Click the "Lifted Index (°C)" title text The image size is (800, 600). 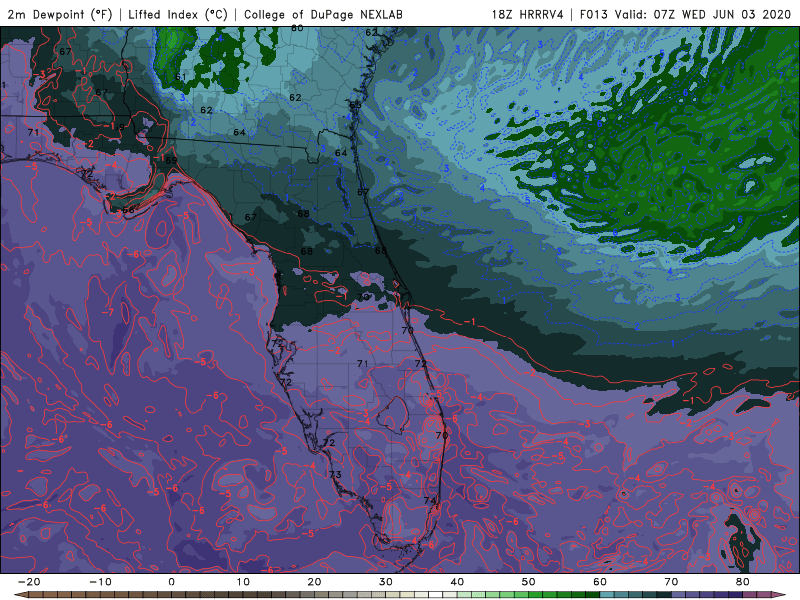point(178,14)
